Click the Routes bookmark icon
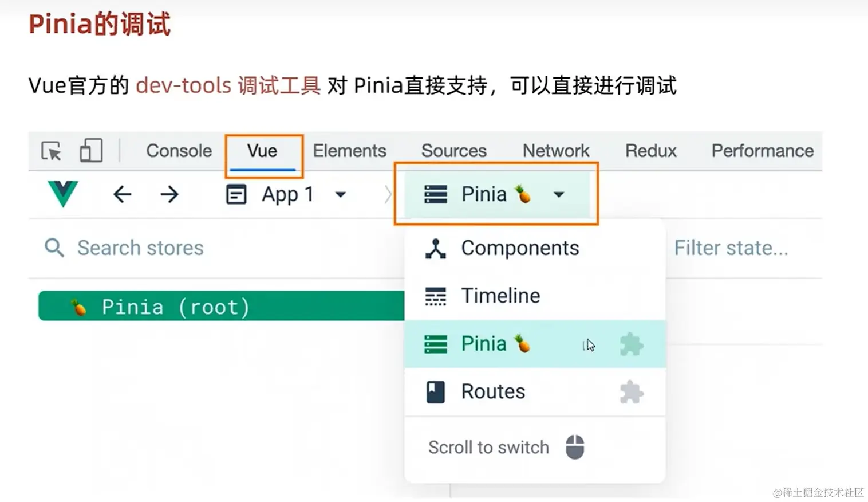 click(436, 392)
